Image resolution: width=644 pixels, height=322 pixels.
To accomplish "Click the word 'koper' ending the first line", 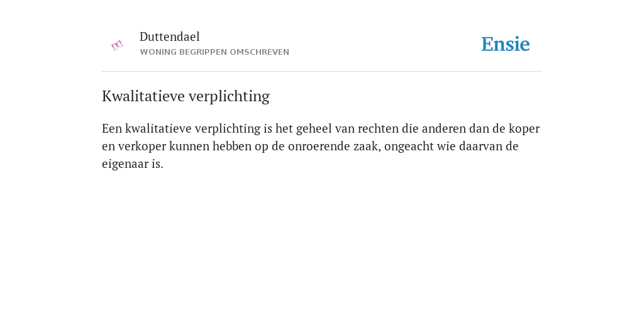I will [x=524, y=130].
